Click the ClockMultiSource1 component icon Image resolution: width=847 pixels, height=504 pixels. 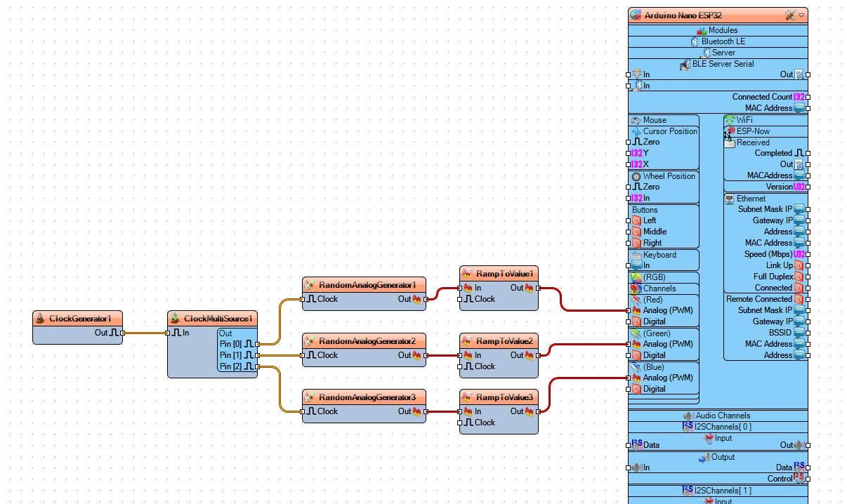[x=176, y=319]
